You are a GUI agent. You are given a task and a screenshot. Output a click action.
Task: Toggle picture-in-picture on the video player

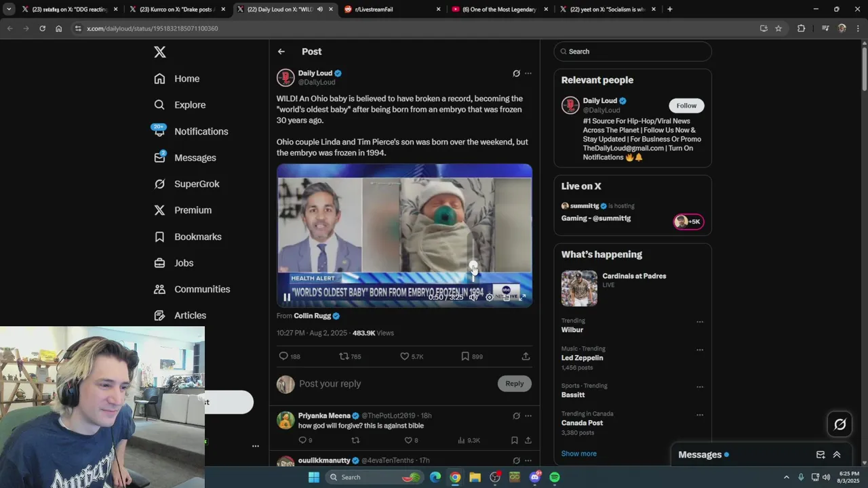click(506, 297)
